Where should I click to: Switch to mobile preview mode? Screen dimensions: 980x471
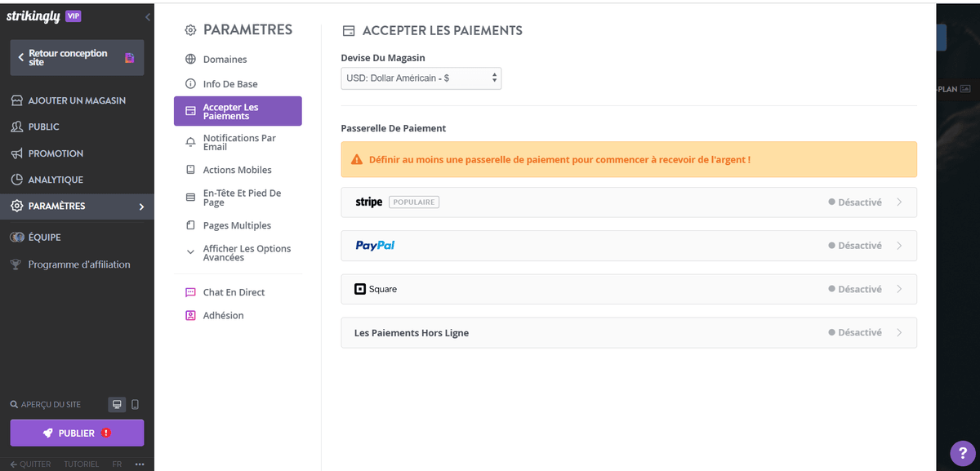135,404
